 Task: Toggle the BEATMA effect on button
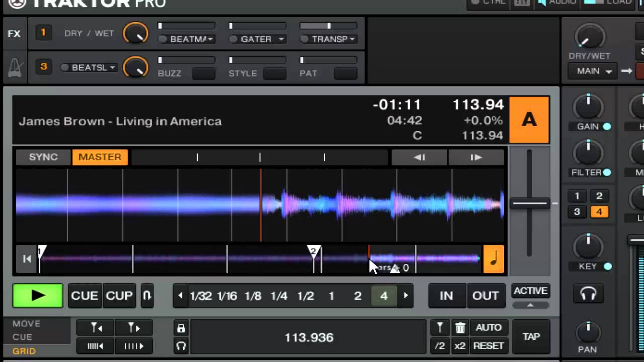(163, 39)
